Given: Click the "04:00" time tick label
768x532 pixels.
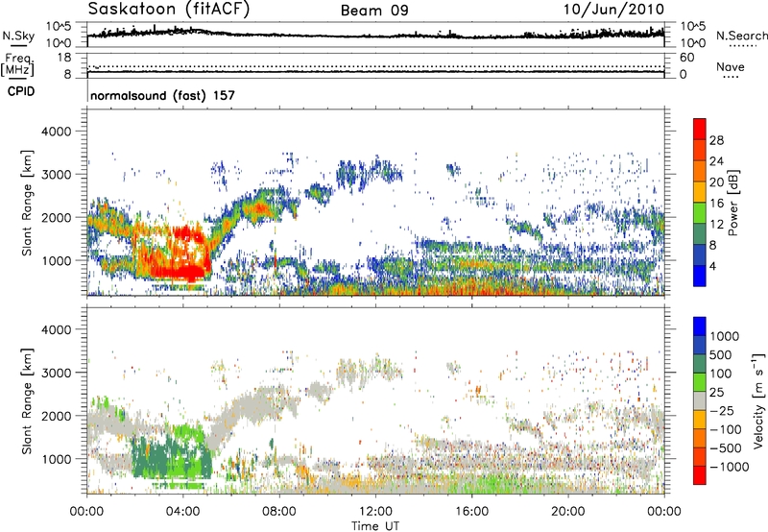Looking at the screenshot, I should click(182, 512).
